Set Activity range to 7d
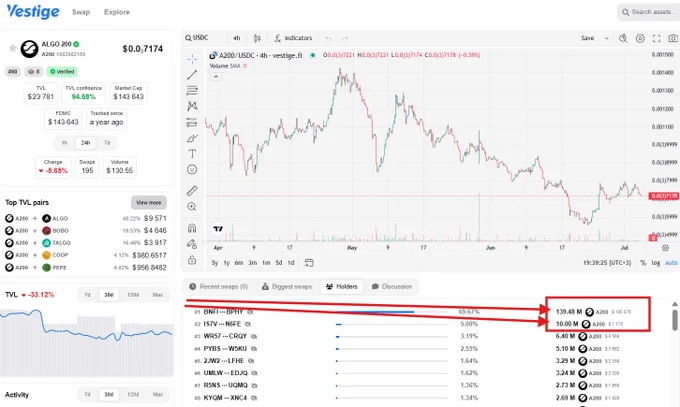This screenshot has width=680, height=407. (x=87, y=394)
